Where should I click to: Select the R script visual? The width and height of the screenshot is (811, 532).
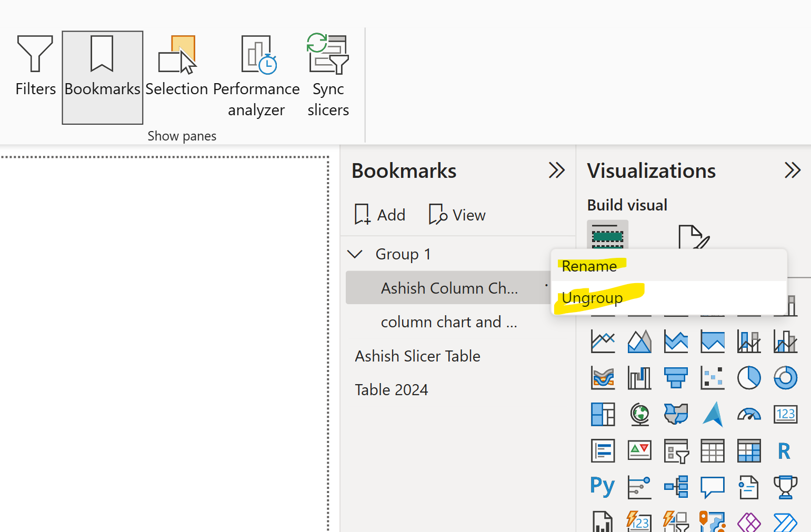pos(784,451)
